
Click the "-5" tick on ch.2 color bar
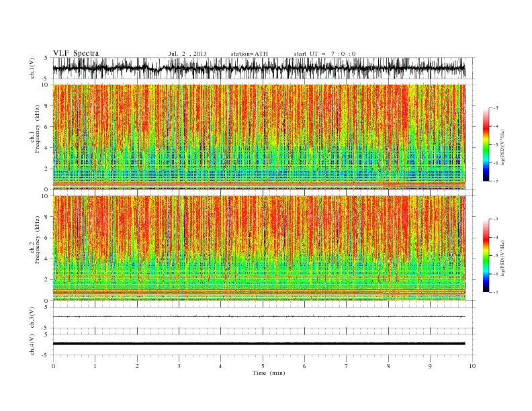pos(495,256)
